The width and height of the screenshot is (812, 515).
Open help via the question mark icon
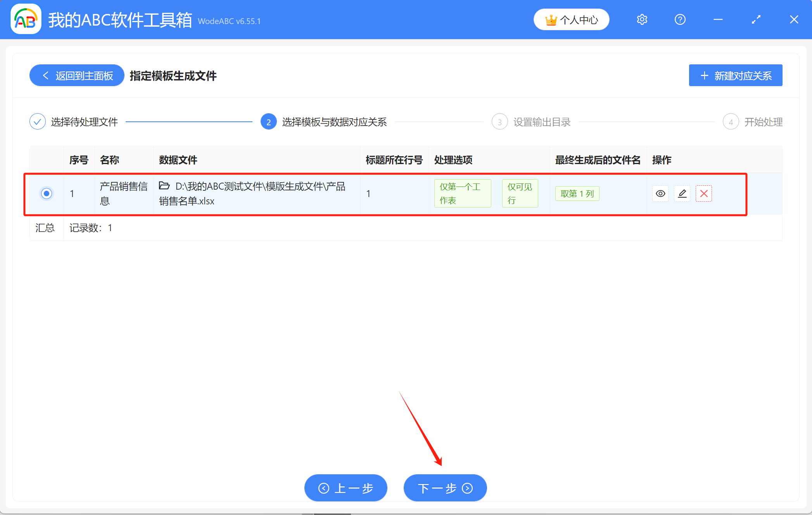(x=680, y=19)
